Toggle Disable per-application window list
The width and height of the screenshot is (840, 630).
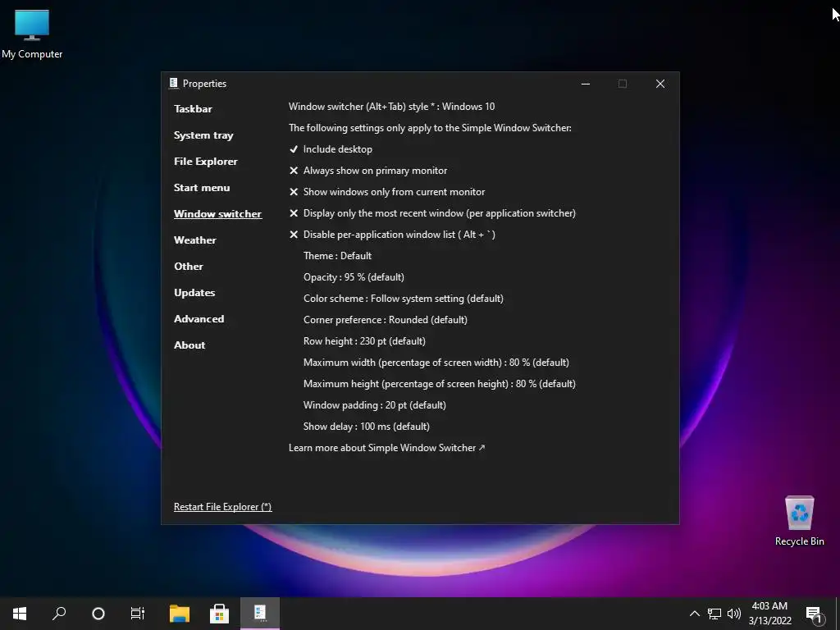[x=391, y=235]
